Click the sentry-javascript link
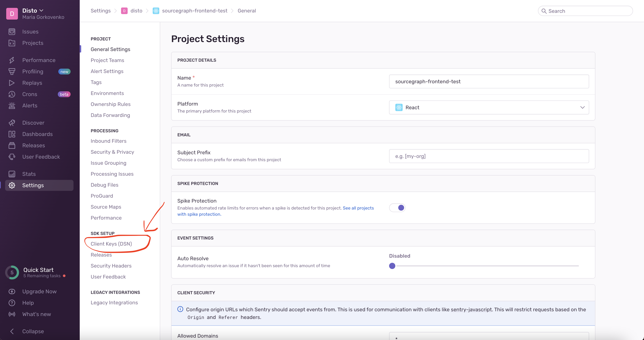 click(x=471, y=309)
